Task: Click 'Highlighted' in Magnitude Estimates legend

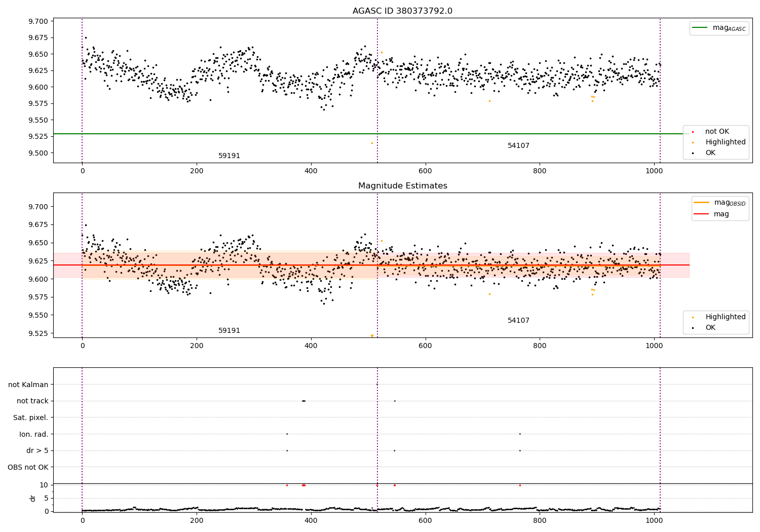Action: click(719, 317)
